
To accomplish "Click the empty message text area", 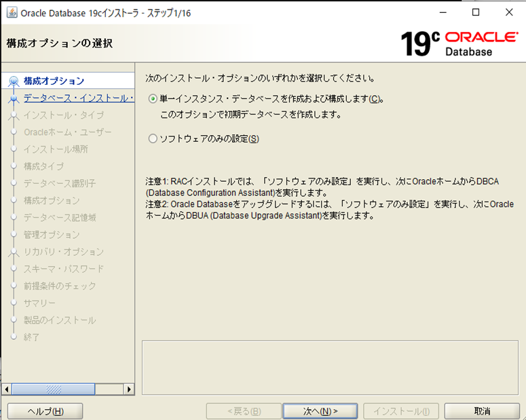I will tap(328, 367).
